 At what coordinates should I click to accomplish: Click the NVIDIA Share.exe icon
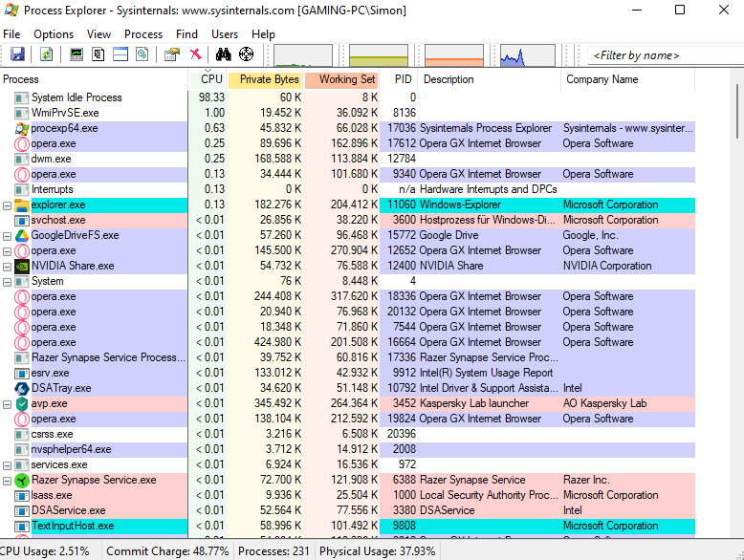coord(22,267)
